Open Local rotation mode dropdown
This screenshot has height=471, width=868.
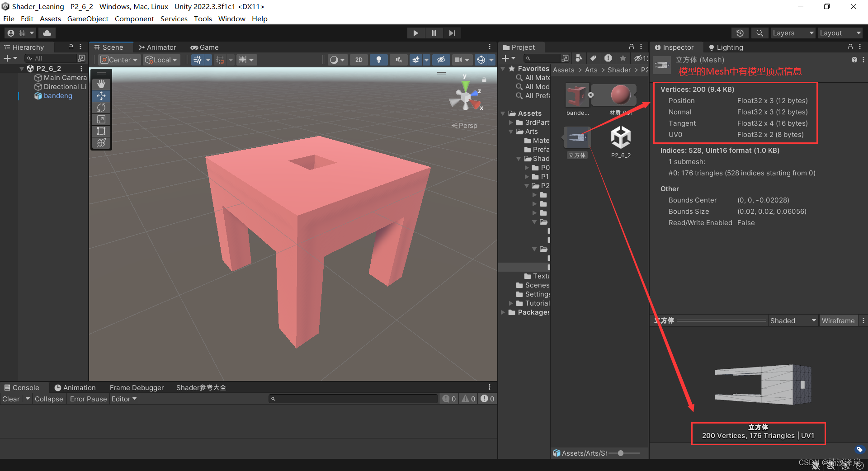tap(161, 60)
